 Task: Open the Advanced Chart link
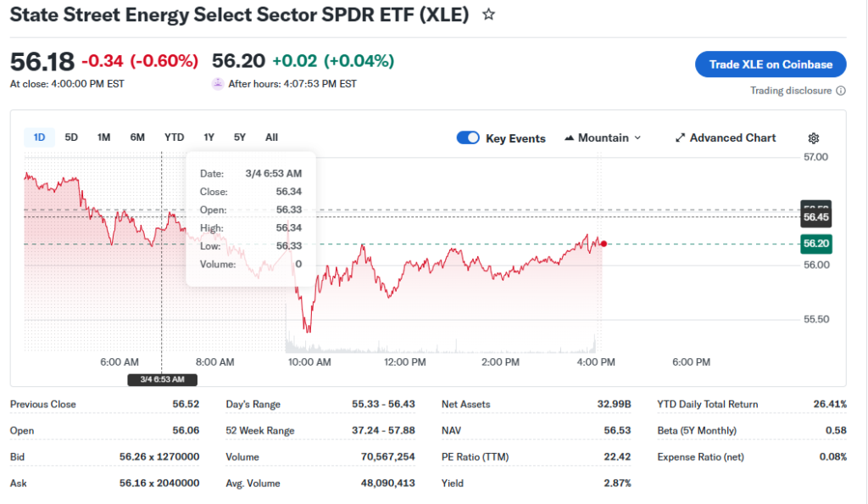tap(732, 138)
